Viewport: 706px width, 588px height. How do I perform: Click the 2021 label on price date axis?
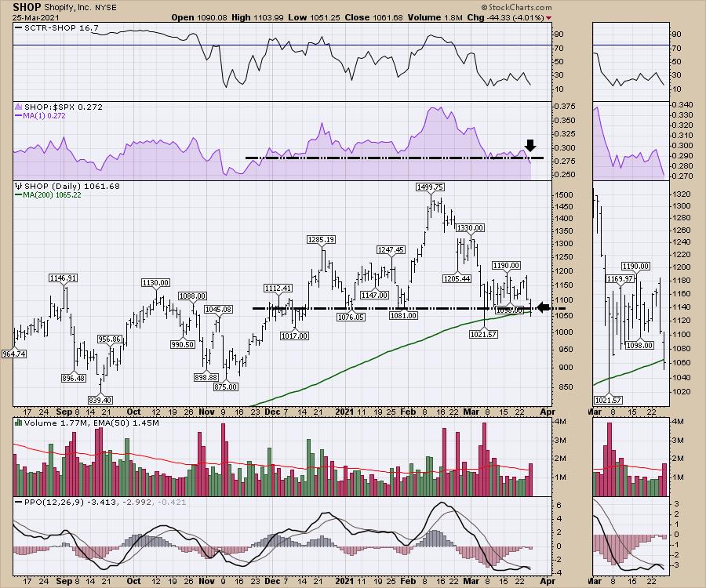(x=345, y=410)
